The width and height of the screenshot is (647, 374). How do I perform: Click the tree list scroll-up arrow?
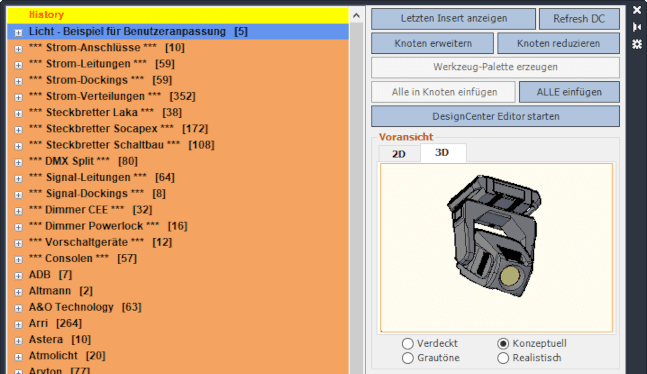357,16
